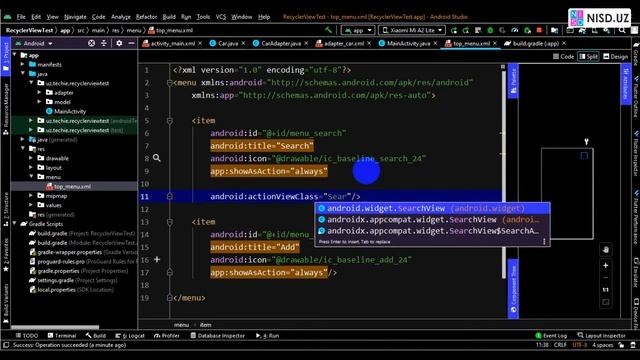
Task: Expand the drawable folder
Action: click(31, 158)
